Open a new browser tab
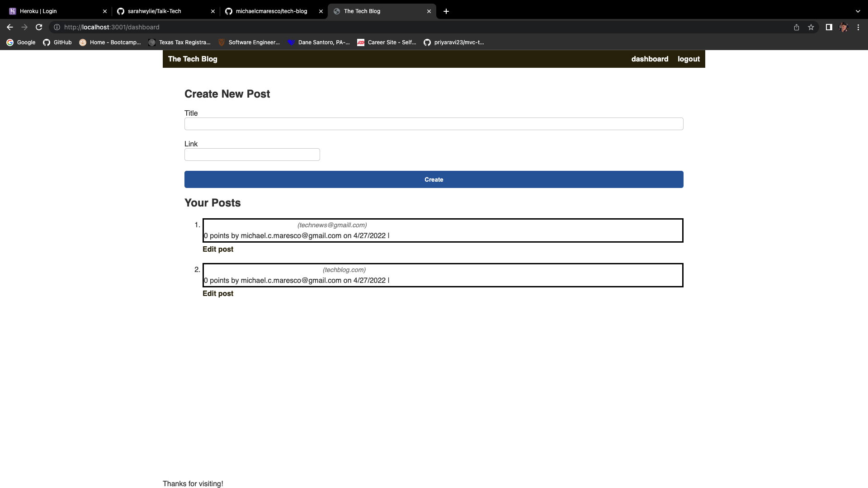Screen dimensions: 868x488 tap(446, 11)
